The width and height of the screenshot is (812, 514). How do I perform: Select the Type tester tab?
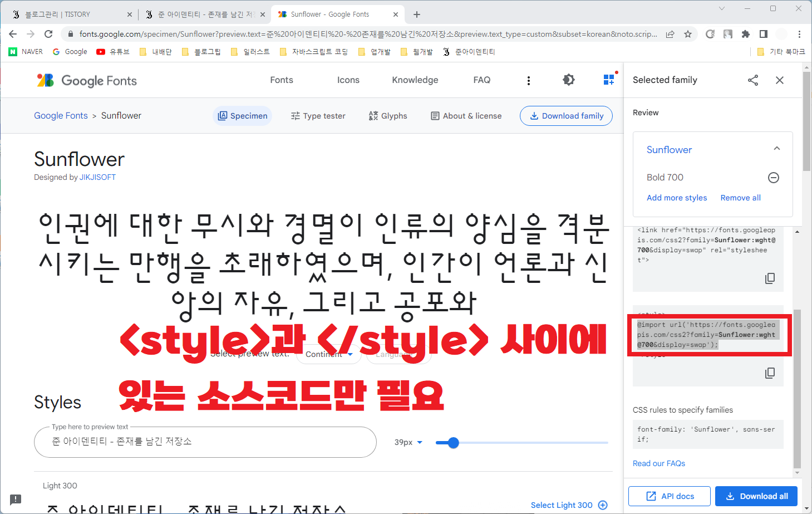pyautogui.click(x=318, y=116)
